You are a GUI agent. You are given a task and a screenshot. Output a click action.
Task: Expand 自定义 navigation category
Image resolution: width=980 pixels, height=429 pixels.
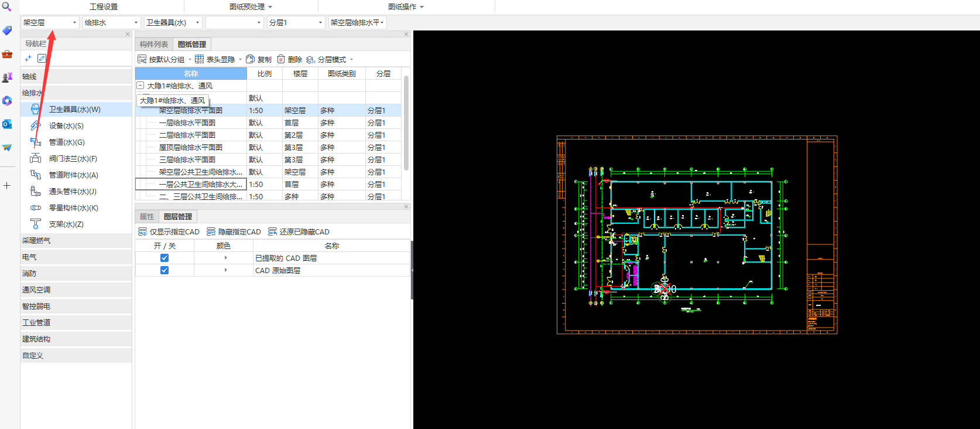[x=76, y=356]
